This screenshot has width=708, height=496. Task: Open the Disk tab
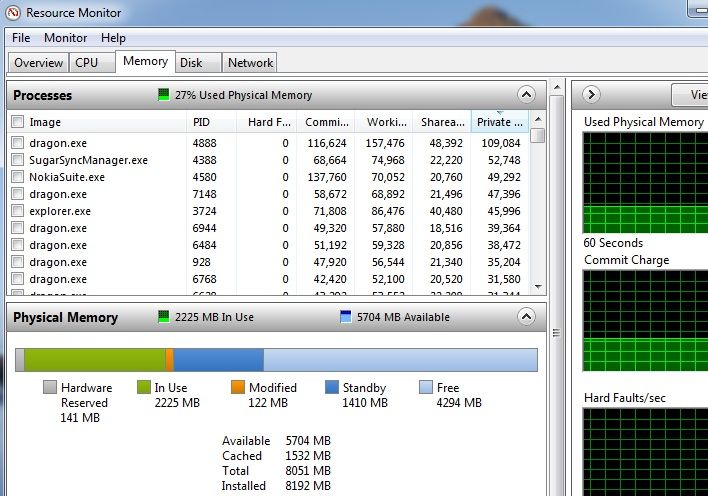[191, 62]
